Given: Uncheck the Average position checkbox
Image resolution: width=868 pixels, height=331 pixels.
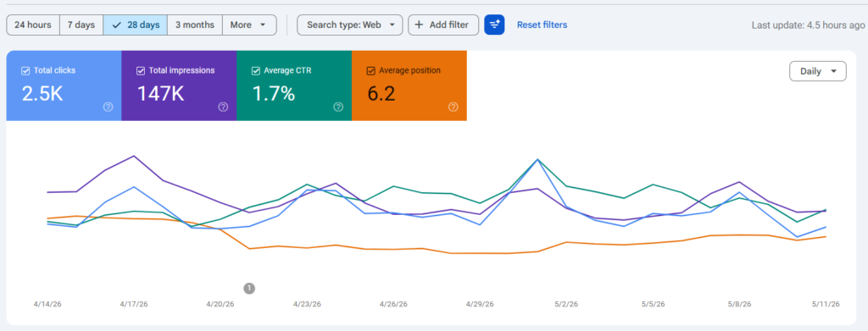Looking at the screenshot, I should coord(371,71).
